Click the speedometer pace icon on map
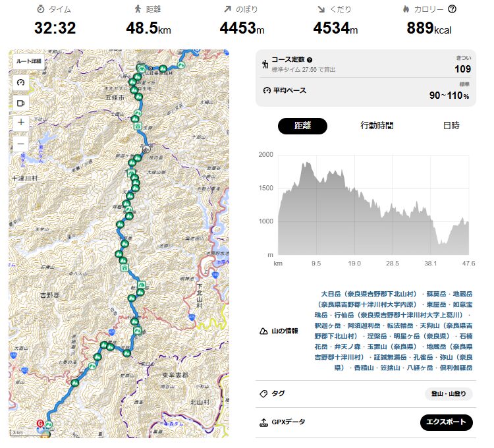 pos(21,82)
